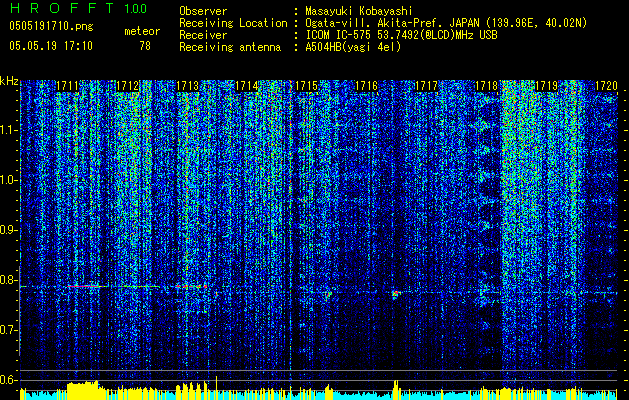Image resolution: width=629 pixels, height=400 pixels.
Task: Click the 1720 time marker
Action: tap(606, 86)
